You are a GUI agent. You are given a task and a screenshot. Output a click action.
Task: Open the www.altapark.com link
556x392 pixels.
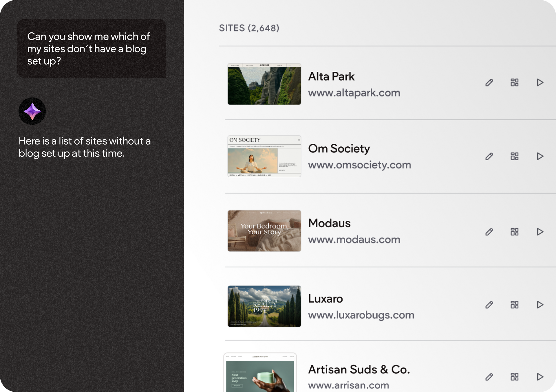tap(354, 93)
